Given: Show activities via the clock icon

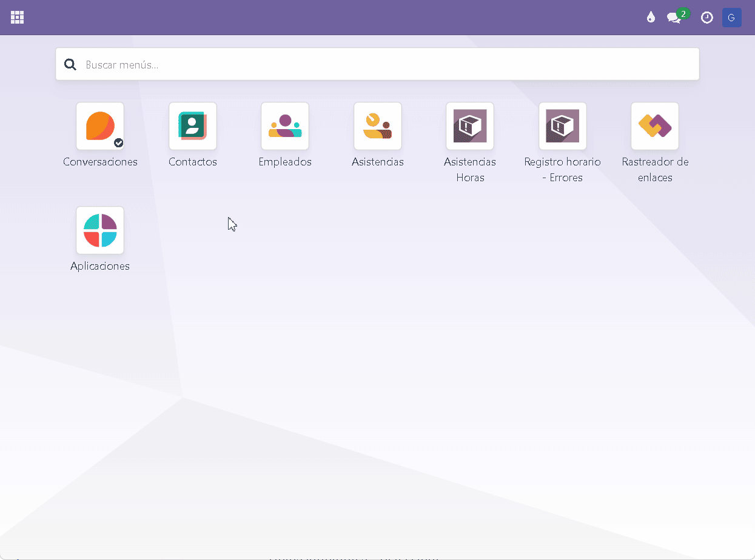Looking at the screenshot, I should point(706,18).
